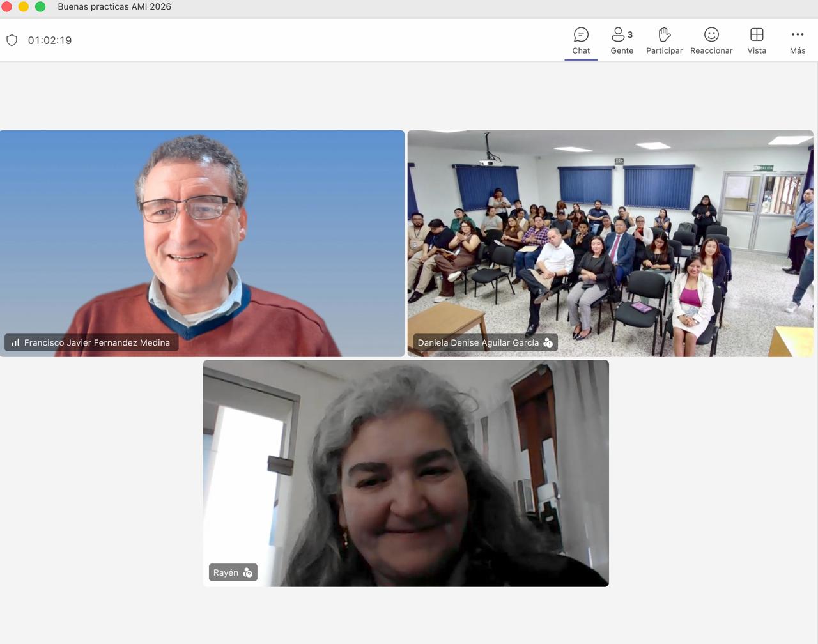Change the layout with Vista
The height and width of the screenshot is (644, 818).
point(757,41)
